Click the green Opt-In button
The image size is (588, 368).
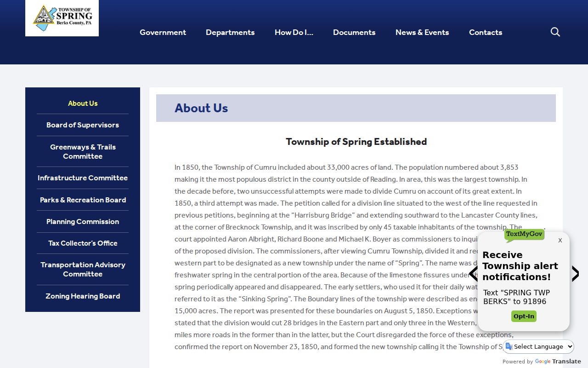point(524,316)
